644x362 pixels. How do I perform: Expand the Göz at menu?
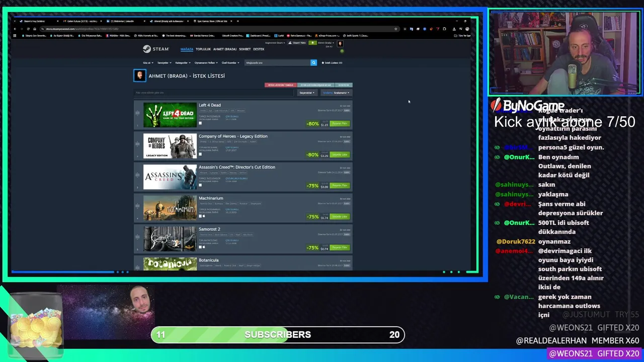click(148, 63)
